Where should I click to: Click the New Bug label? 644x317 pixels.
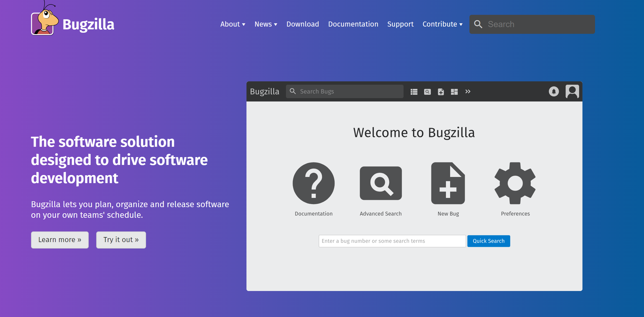(x=448, y=214)
